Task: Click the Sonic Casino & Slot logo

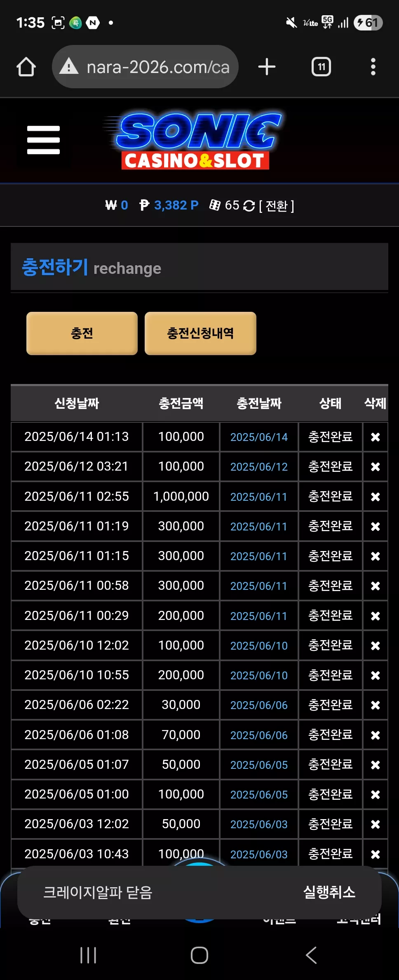Action: 194,141
